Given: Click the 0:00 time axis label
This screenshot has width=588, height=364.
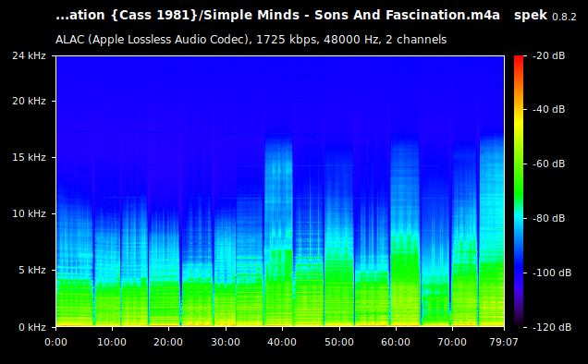Looking at the screenshot, I should [55, 342].
